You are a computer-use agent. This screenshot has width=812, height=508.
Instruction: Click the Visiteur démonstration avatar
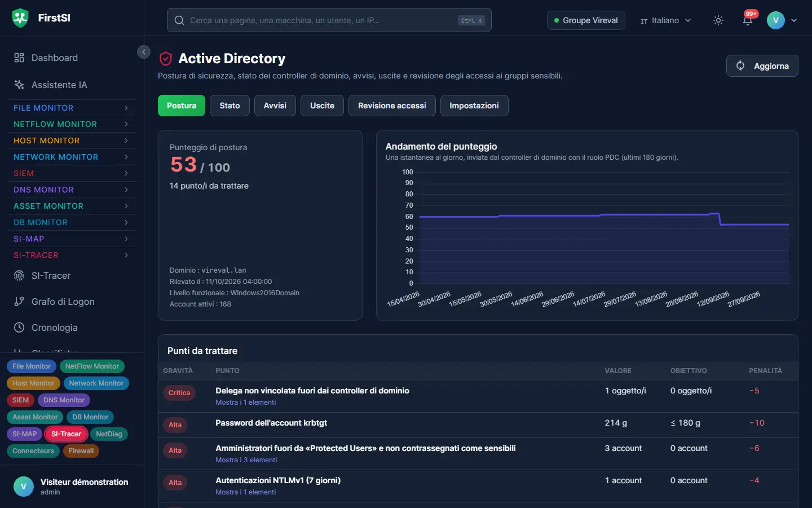pos(24,487)
